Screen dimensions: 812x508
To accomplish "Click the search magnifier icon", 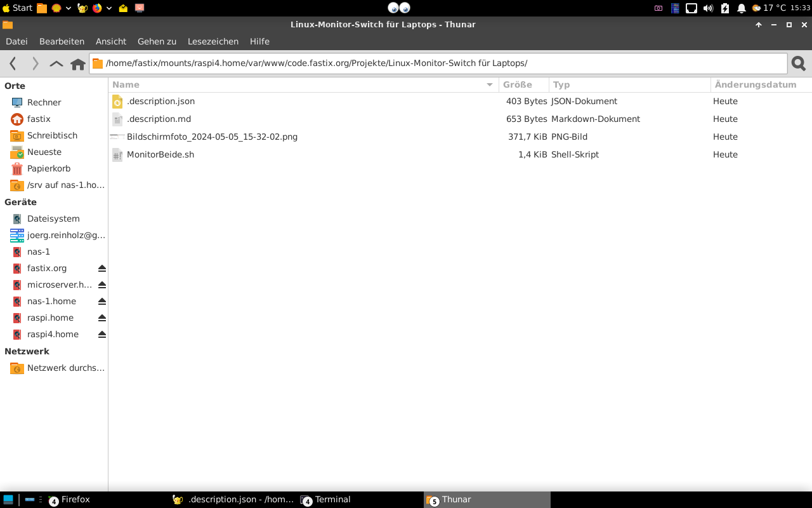I will pos(799,63).
